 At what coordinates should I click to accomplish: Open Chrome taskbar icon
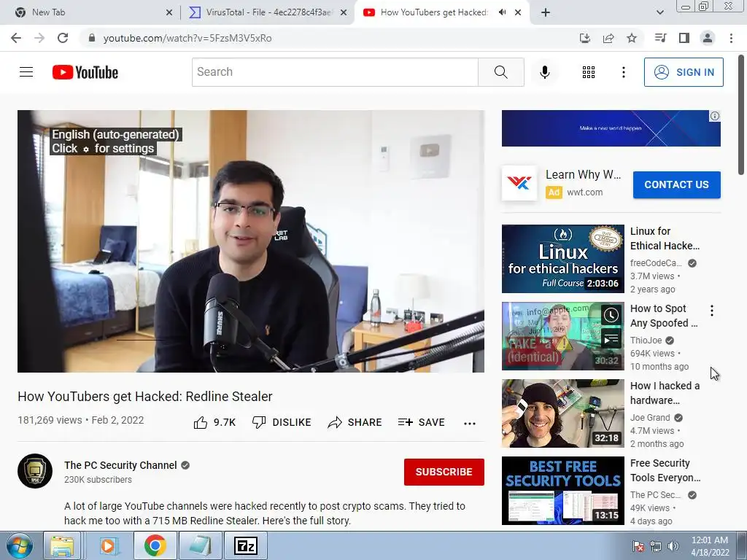155,545
